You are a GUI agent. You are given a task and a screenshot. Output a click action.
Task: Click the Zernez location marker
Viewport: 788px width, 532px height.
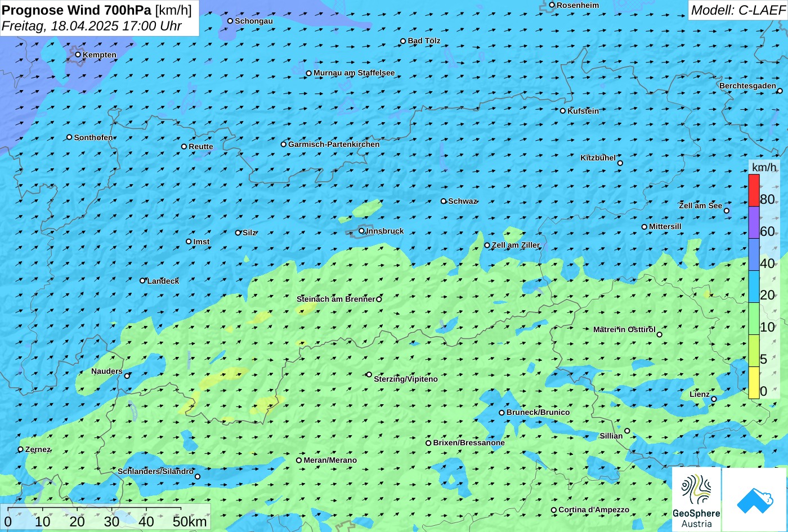tap(21, 449)
